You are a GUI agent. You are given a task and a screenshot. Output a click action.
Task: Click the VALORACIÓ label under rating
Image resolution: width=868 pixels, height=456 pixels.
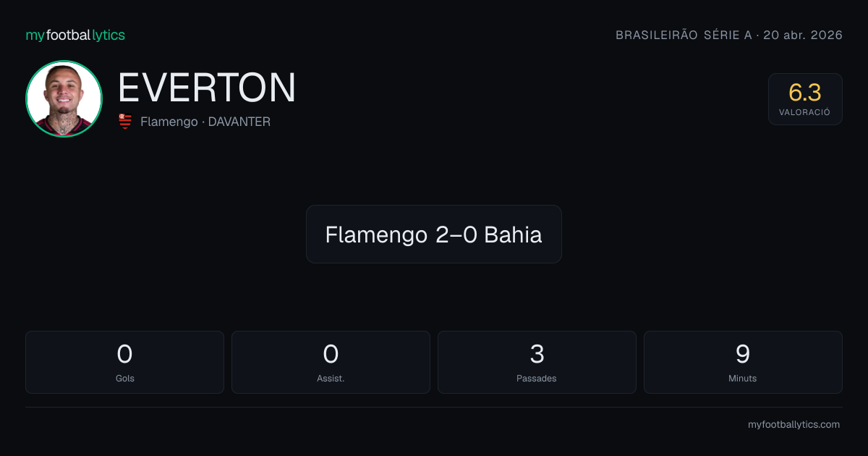tap(805, 113)
